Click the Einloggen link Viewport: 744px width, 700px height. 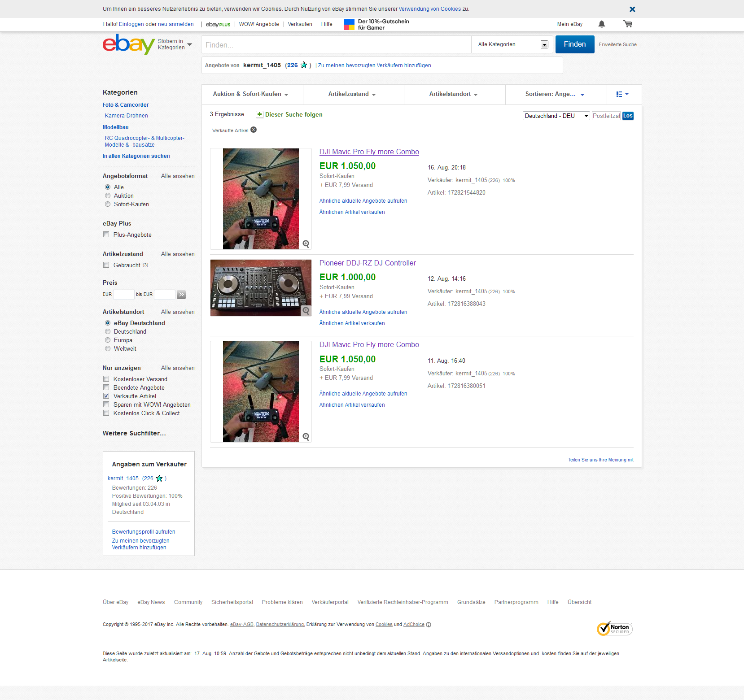[131, 24]
